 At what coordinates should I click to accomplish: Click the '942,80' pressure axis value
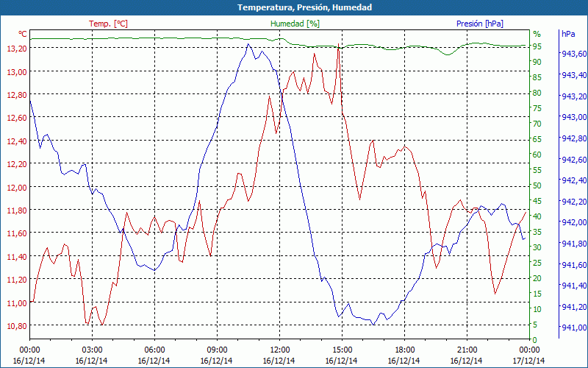coord(573,138)
